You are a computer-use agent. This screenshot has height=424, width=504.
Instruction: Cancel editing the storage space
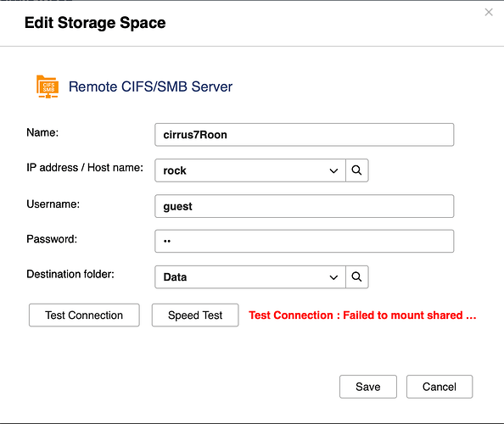440,387
